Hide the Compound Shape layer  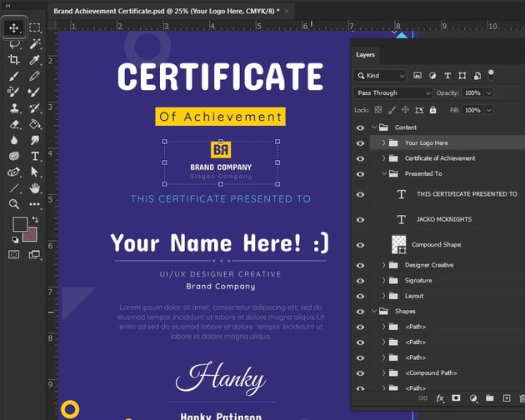coord(360,245)
